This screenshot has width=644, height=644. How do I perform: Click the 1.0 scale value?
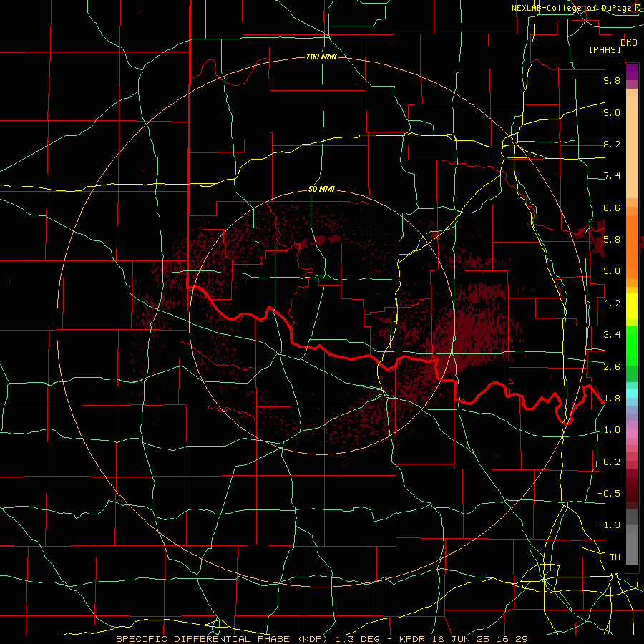[612, 430]
